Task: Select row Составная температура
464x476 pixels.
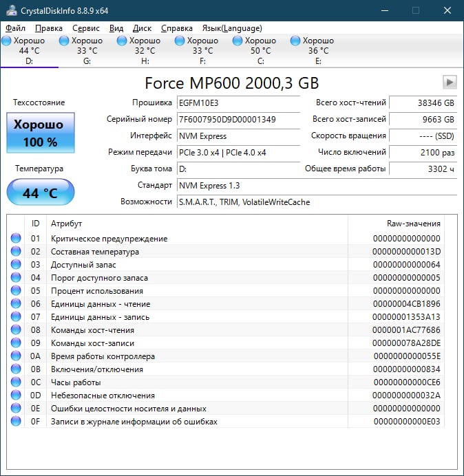Action: 226,251
